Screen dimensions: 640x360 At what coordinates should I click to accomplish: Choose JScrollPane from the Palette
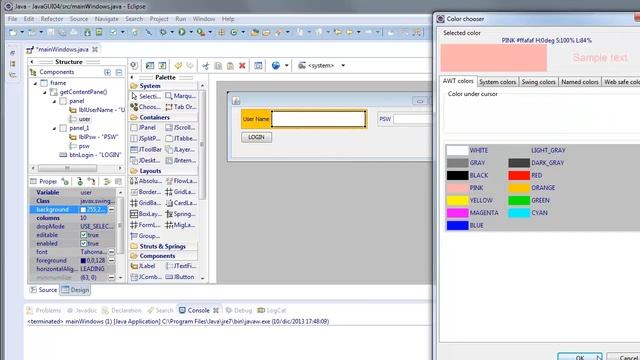pos(181,128)
